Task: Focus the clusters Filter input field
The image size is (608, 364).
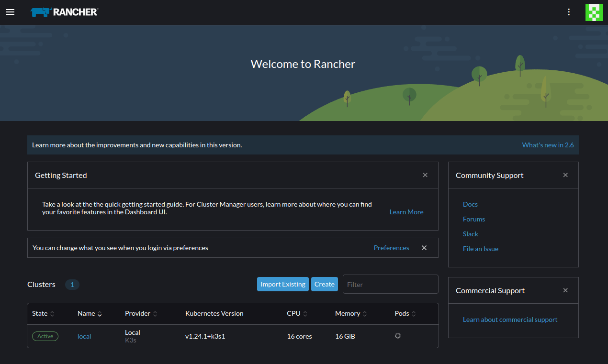Action: (391, 284)
